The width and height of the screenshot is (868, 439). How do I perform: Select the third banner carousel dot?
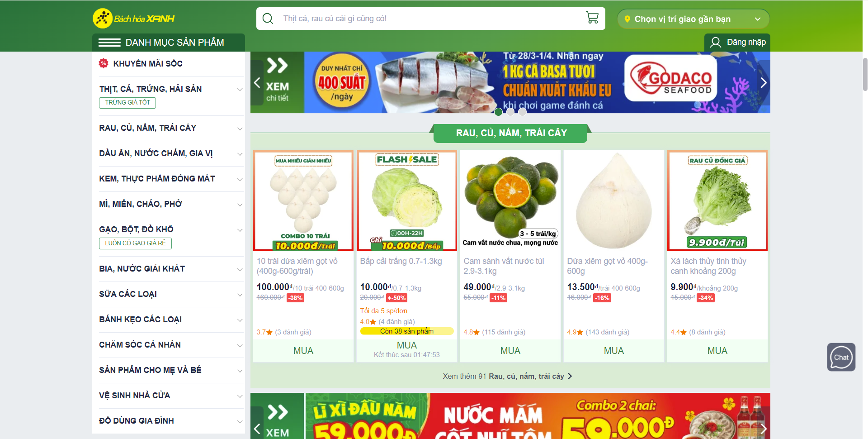tap(522, 112)
